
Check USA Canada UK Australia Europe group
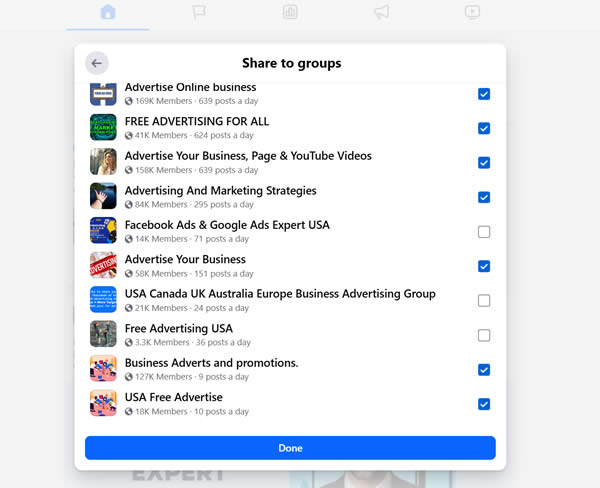coord(484,300)
